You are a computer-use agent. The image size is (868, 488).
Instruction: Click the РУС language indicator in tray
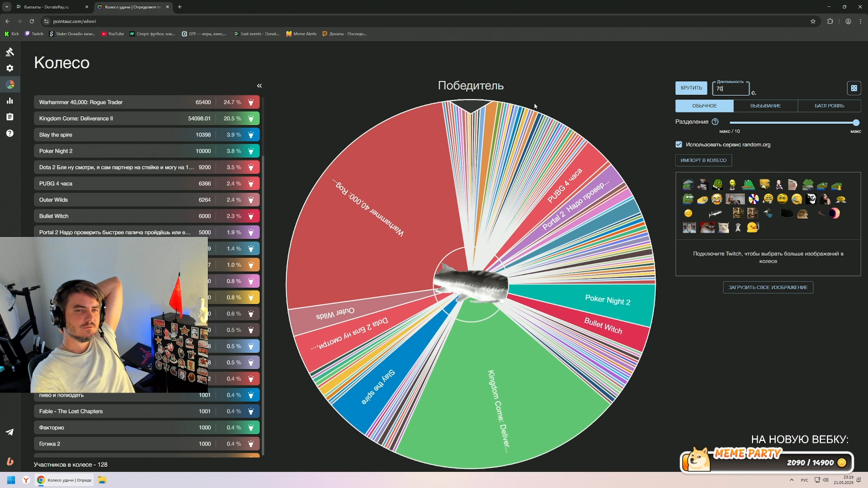tap(805, 480)
